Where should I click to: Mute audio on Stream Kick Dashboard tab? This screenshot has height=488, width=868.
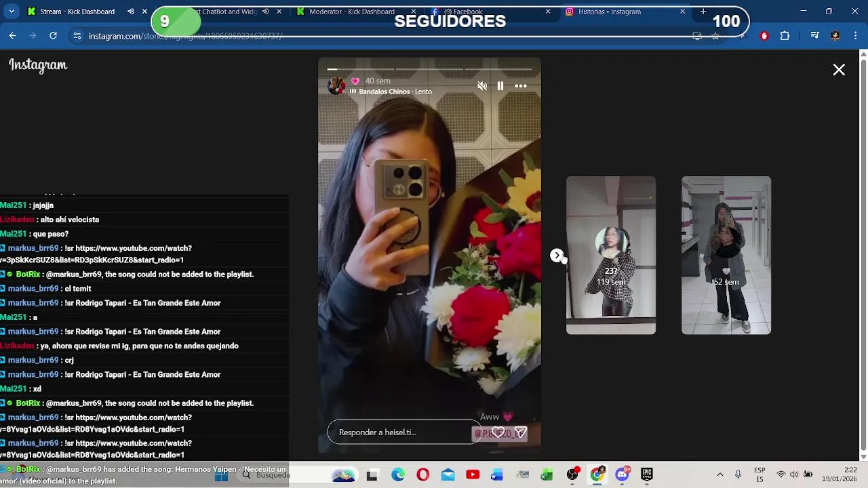click(x=131, y=12)
